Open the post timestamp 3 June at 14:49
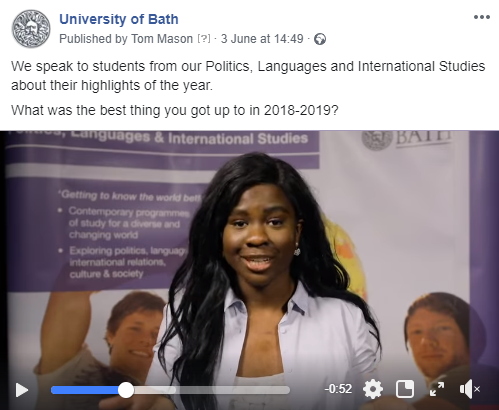Screen dimensions: 499x410 pos(262,39)
